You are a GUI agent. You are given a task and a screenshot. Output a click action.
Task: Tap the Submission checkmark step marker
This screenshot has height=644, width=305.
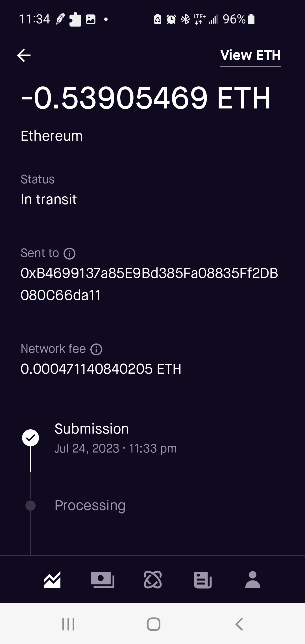pyautogui.click(x=30, y=438)
